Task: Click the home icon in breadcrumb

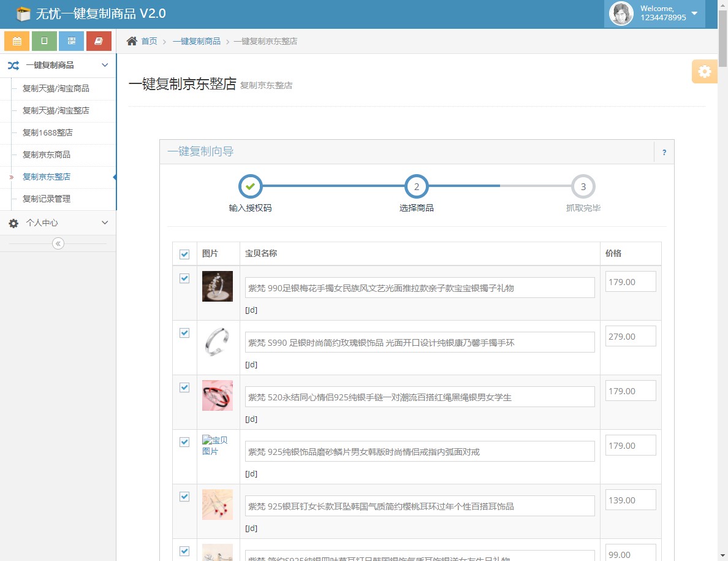Action: pyautogui.click(x=132, y=41)
